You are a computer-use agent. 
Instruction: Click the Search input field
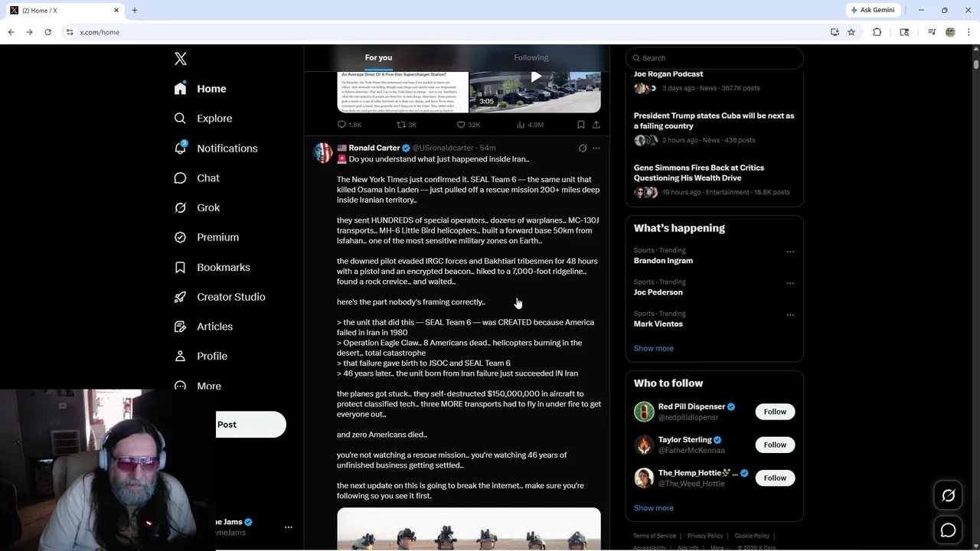tap(714, 58)
